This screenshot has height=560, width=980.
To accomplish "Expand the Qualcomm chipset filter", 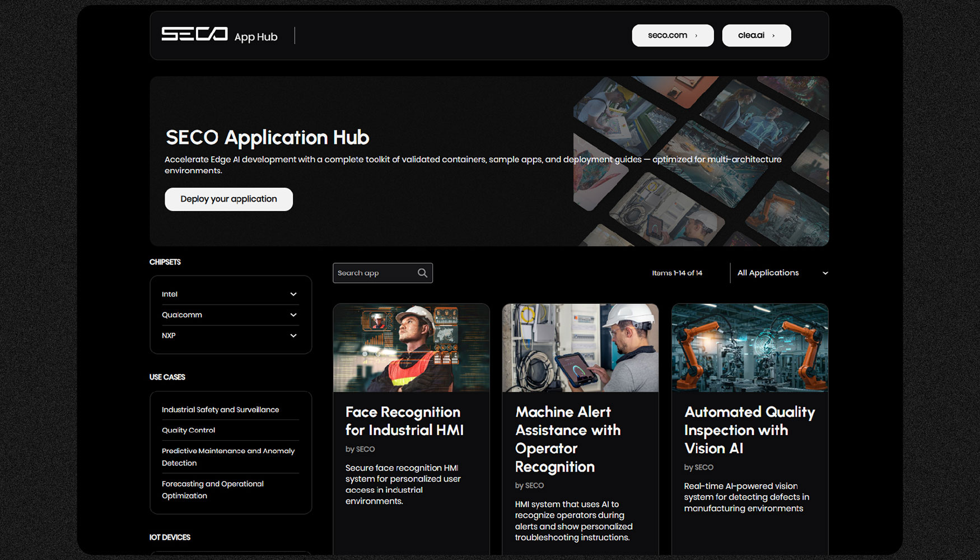I will tap(230, 315).
